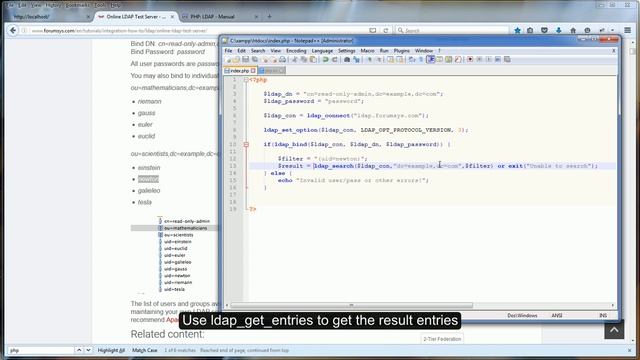The image size is (640, 360).
Task: Save the document with the Save toolbar icon
Action: pyautogui.click(x=246, y=60)
